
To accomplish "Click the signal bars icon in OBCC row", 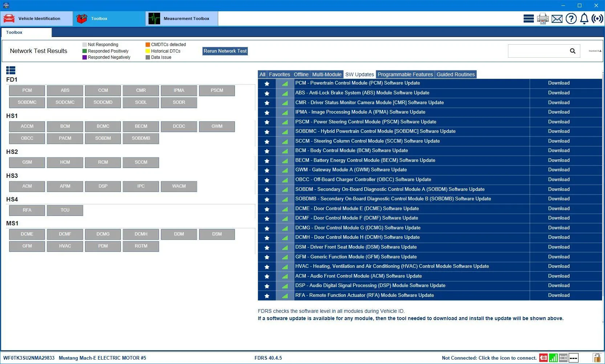I will click(x=285, y=180).
